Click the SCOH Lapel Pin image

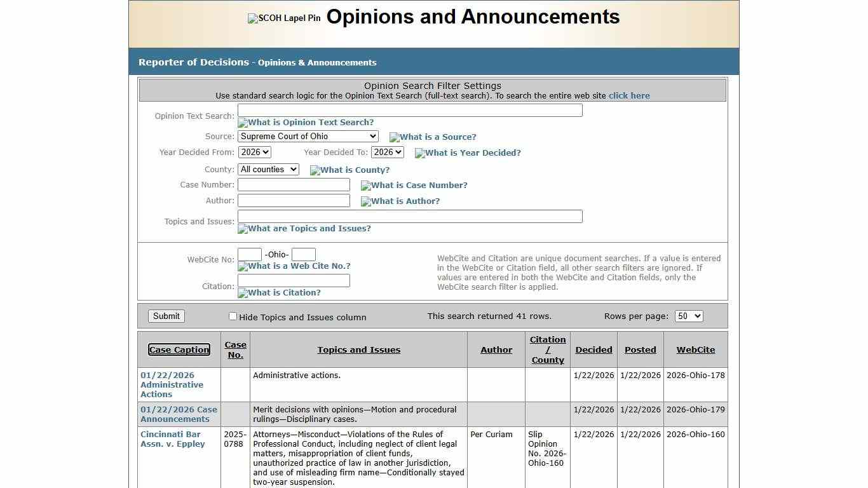tap(283, 18)
